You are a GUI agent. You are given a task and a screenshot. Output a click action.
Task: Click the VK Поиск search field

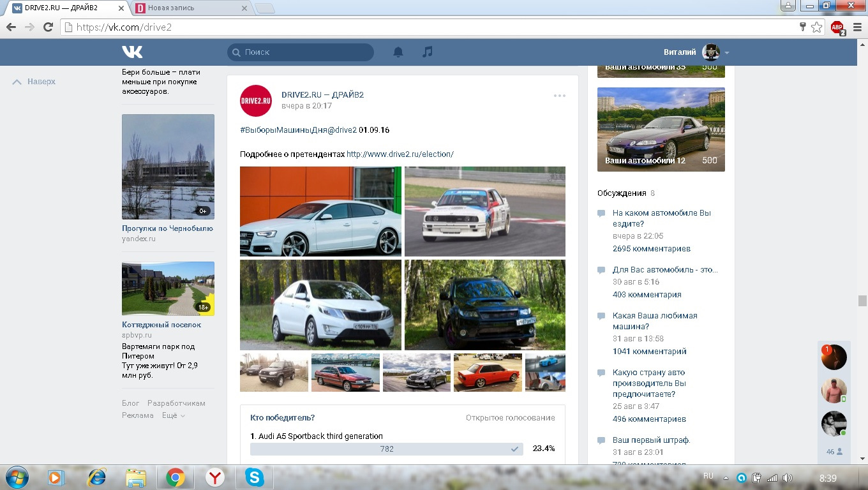coord(300,52)
